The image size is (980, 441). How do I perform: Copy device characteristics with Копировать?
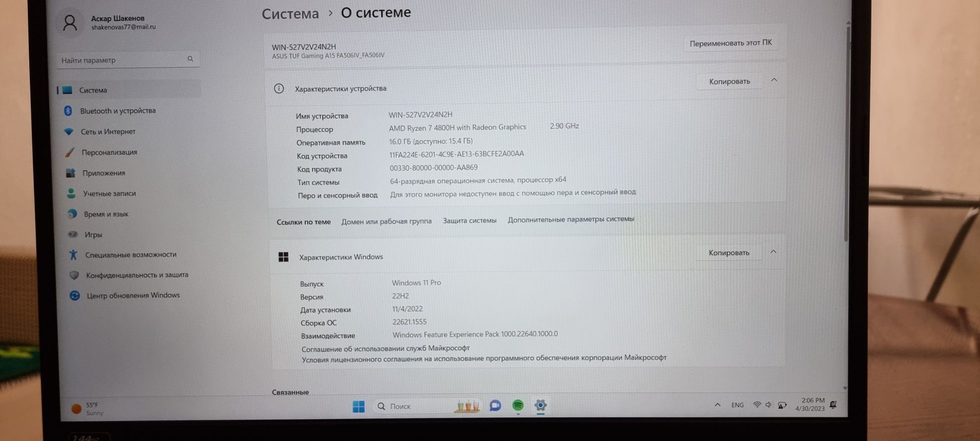click(729, 81)
